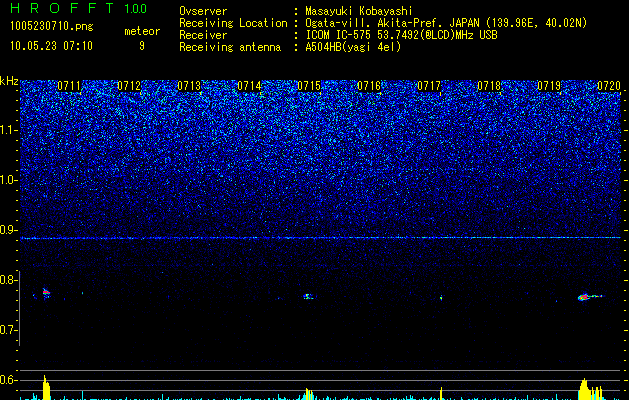Click the 0.8 kHz frequency axis label

point(9,280)
